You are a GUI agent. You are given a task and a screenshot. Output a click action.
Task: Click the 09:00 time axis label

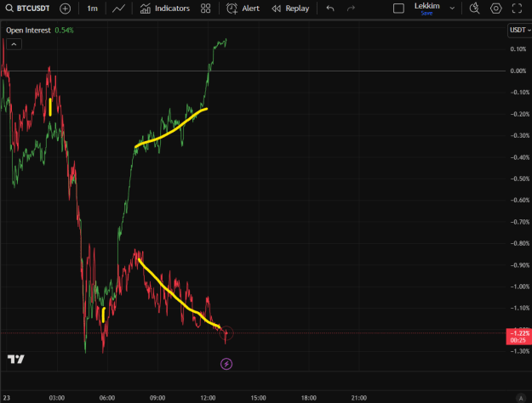pos(157,398)
